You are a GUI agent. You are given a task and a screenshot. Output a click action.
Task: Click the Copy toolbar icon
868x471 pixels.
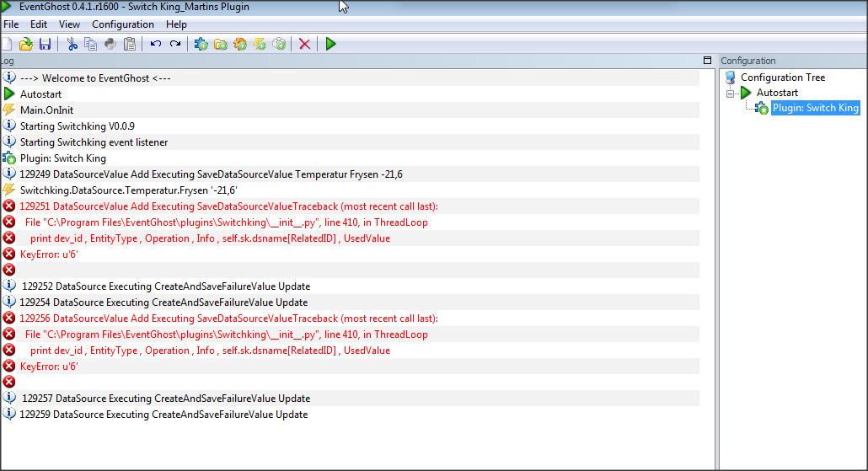tap(91, 45)
